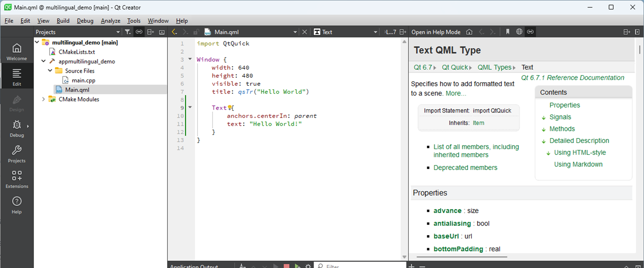Collapse the Source Files folder
Screen dimensions: 644x268
tap(50, 70)
